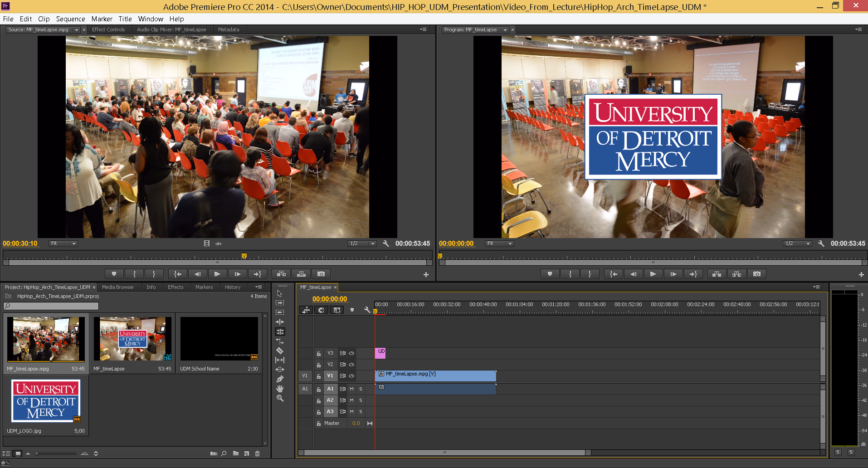Open Program monitor Fit zoom dropdown
868x468 pixels.
(x=499, y=244)
